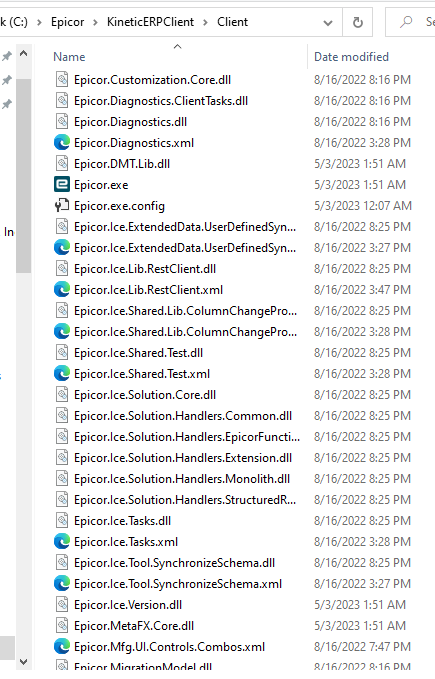This screenshot has width=435, height=679.
Task: Click the dll icon of Epicor.Ice.Solution.Handlers.Common.dll
Action: click(62, 416)
